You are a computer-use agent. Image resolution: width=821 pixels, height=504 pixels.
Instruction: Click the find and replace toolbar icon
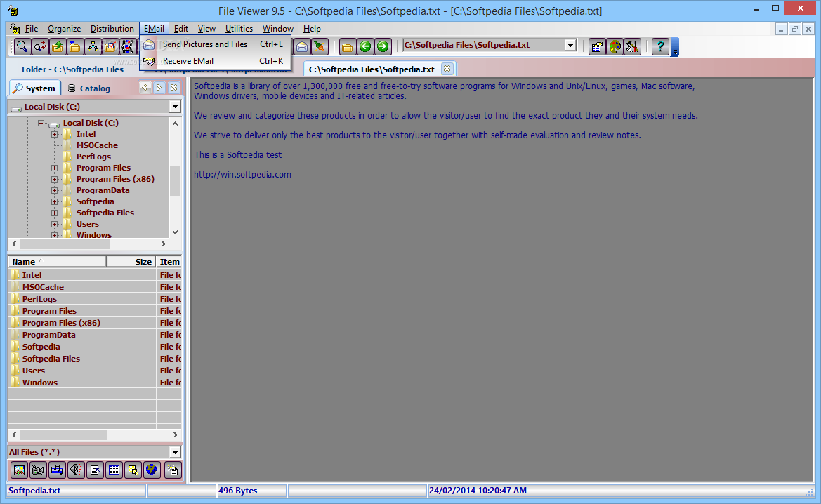[39, 46]
